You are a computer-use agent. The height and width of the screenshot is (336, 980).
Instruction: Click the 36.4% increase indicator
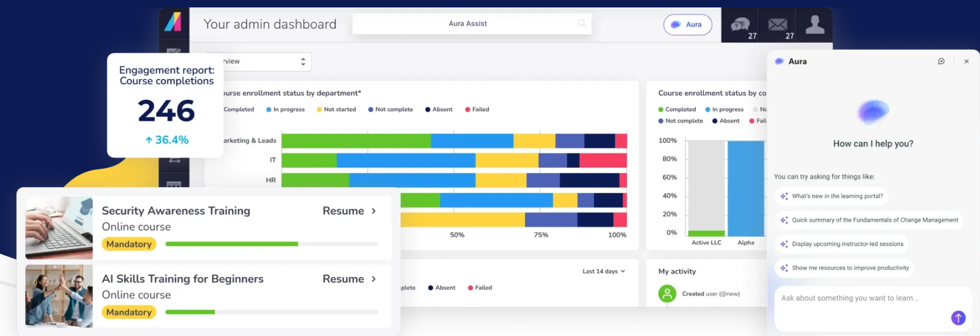coord(167,140)
